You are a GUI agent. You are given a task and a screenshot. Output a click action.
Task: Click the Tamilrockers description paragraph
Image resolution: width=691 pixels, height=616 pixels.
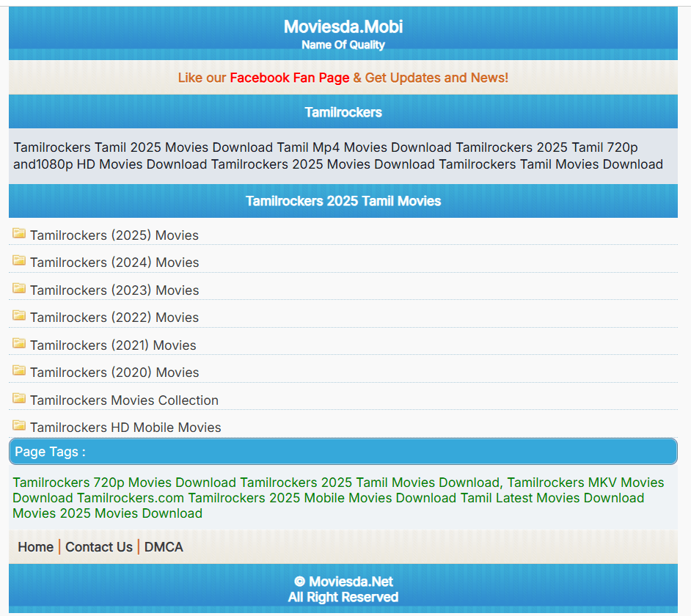point(338,156)
